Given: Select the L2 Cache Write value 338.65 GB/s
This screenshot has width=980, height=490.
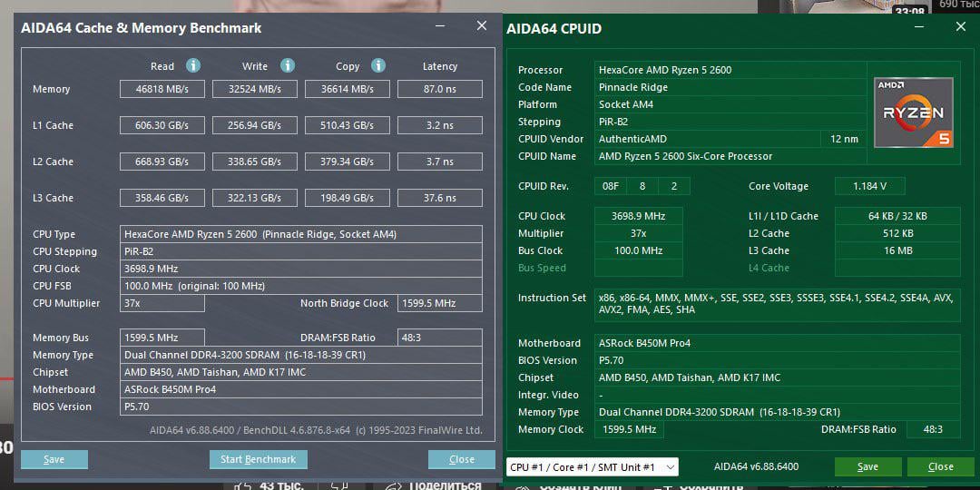Looking at the screenshot, I should (x=254, y=162).
